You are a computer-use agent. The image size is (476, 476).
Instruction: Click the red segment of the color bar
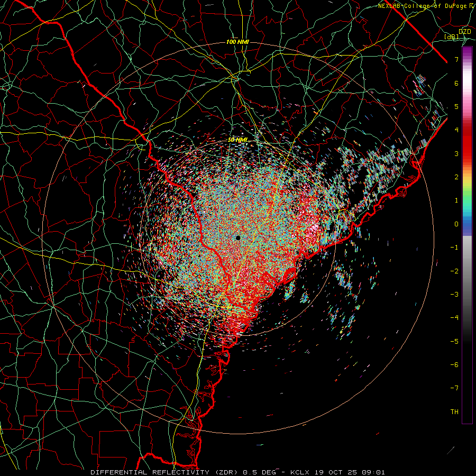click(467, 143)
